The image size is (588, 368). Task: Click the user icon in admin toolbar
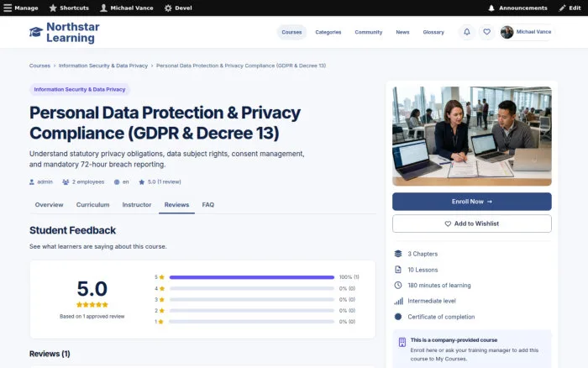click(103, 8)
